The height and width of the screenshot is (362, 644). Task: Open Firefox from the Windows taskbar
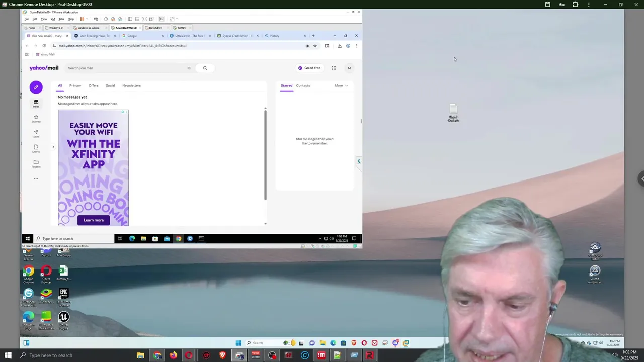pyautogui.click(x=173, y=355)
